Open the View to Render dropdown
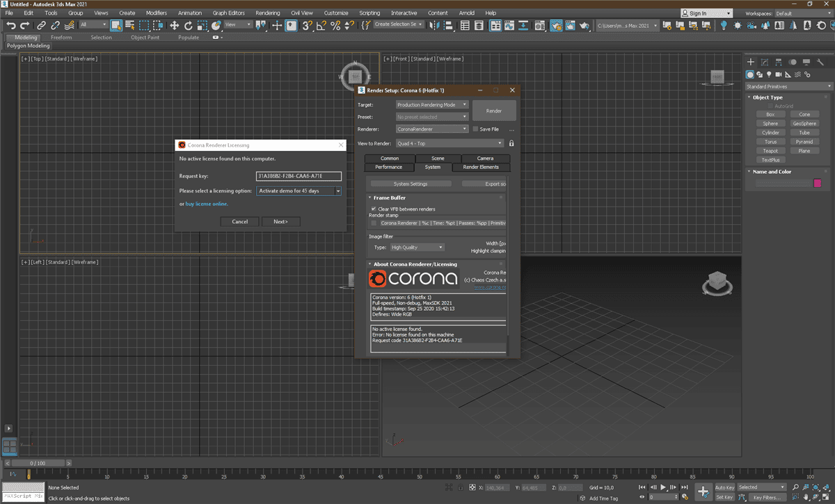835x504 pixels. pos(450,143)
